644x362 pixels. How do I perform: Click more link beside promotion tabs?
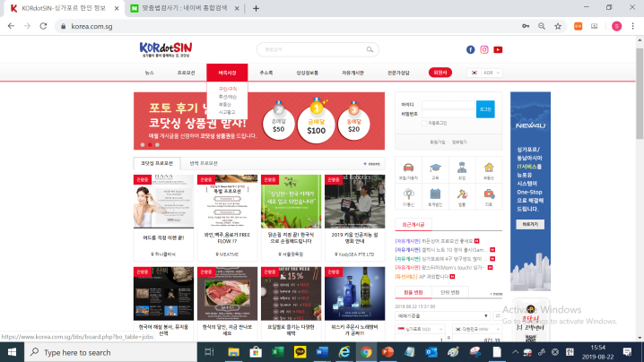(x=371, y=164)
